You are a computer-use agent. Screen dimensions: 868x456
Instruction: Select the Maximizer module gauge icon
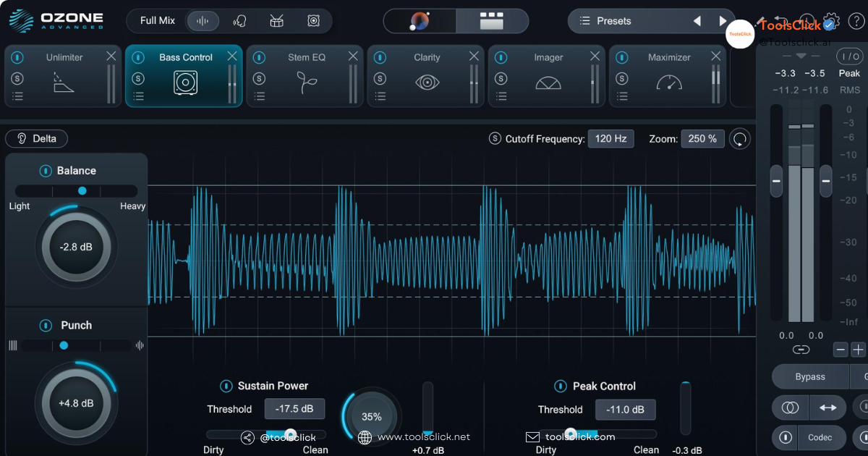click(x=669, y=83)
